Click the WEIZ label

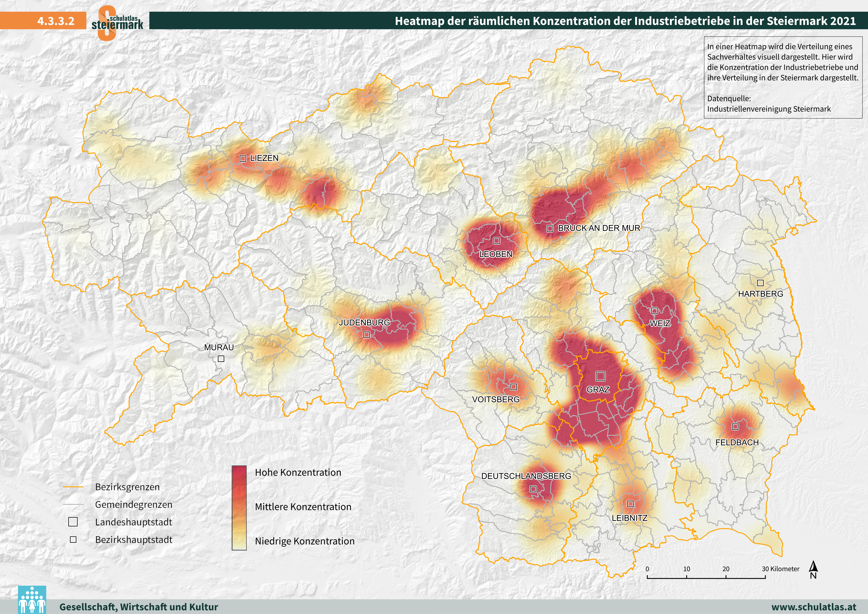[x=660, y=323]
